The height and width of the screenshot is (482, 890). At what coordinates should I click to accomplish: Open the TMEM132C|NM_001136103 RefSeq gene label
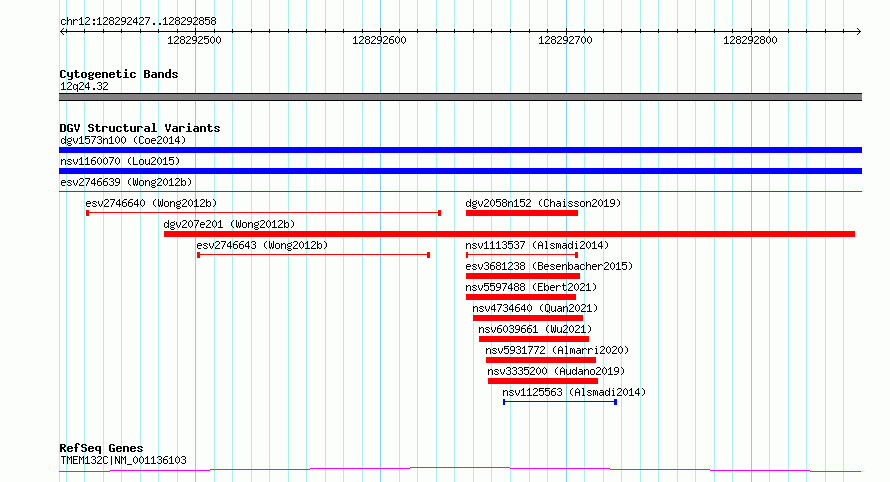(122, 460)
